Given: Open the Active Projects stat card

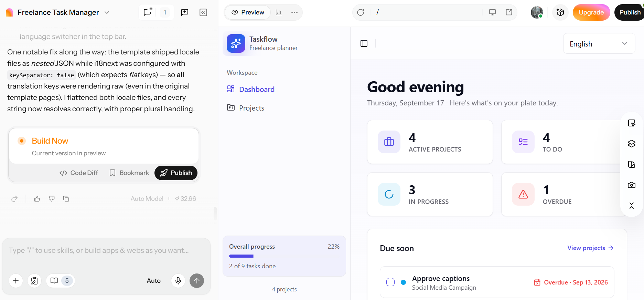Looking at the screenshot, I should pos(430,142).
